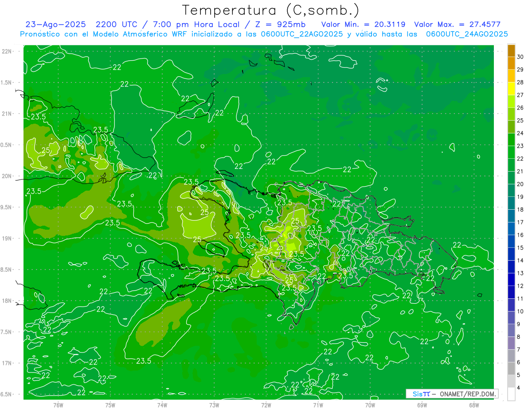This screenshot has height=411, width=532.
Task: Click the 22N latitude axis label
Action: (7, 51)
